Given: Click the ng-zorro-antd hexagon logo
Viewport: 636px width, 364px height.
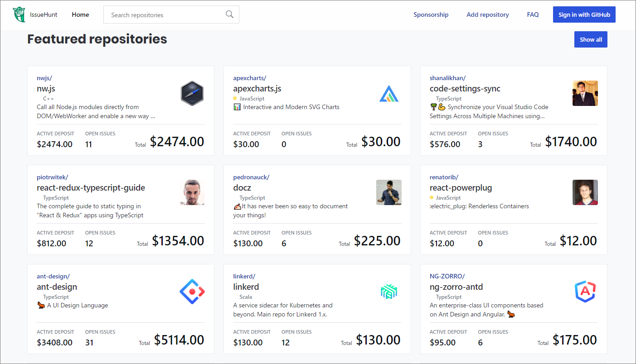Looking at the screenshot, I should (x=585, y=292).
